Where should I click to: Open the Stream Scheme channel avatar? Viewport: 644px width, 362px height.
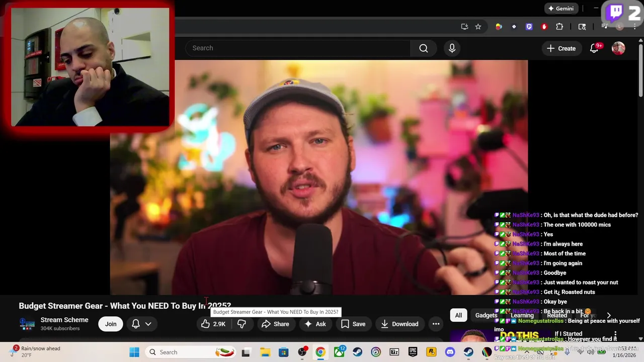pos(27,324)
